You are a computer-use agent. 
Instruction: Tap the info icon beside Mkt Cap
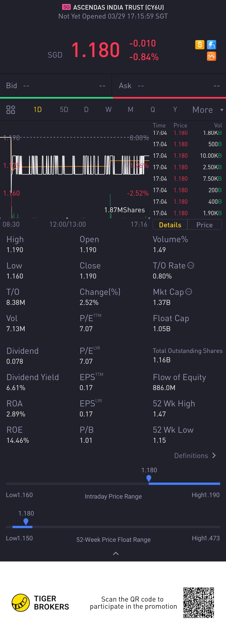click(x=189, y=292)
